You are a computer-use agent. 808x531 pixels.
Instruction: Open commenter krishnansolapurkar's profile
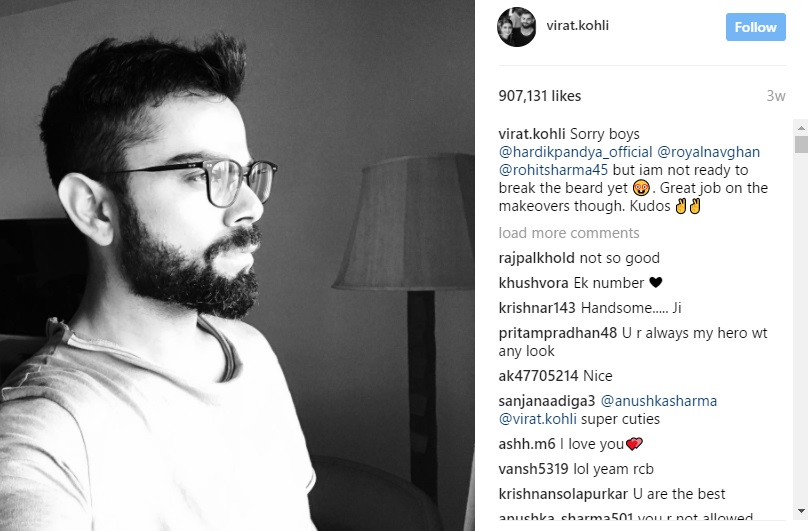point(563,494)
